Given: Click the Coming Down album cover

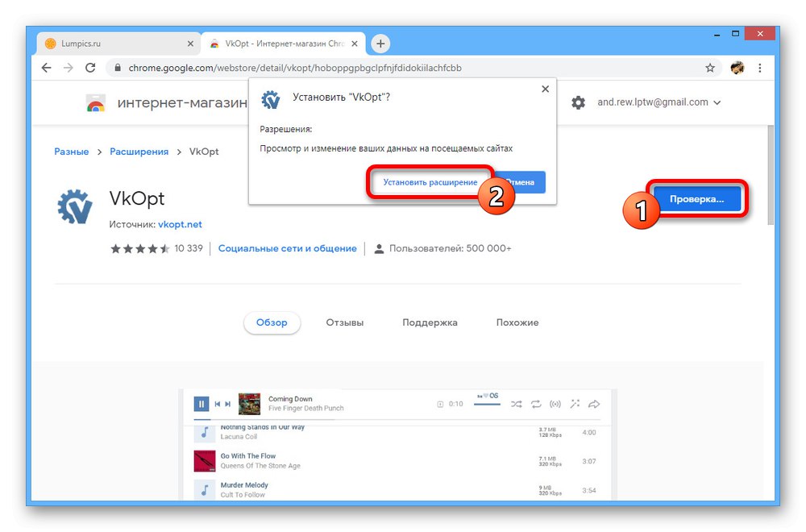Looking at the screenshot, I should click(x=249, y=404).
